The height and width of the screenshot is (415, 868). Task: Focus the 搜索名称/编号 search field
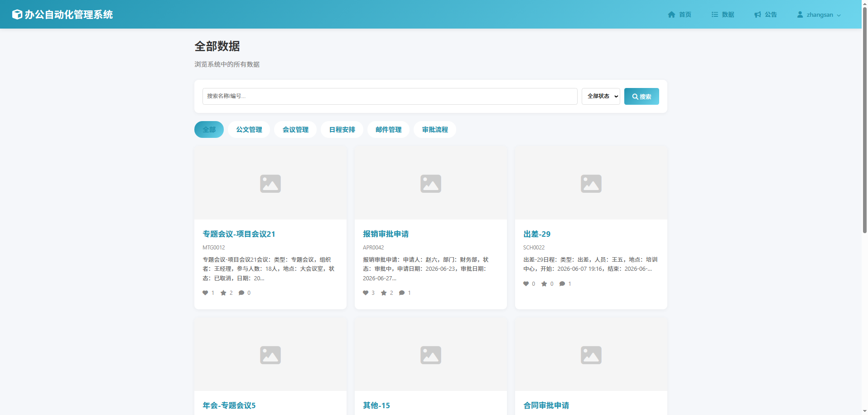click(390, 96)
